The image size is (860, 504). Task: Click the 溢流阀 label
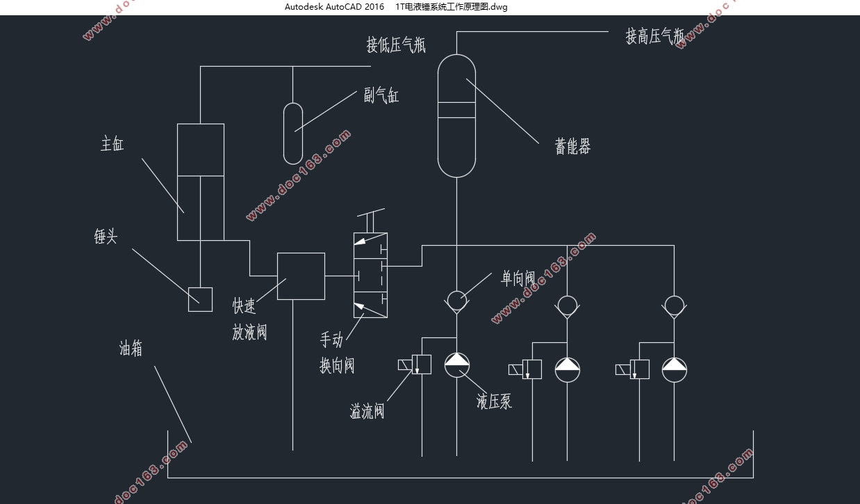click(367, 411)
